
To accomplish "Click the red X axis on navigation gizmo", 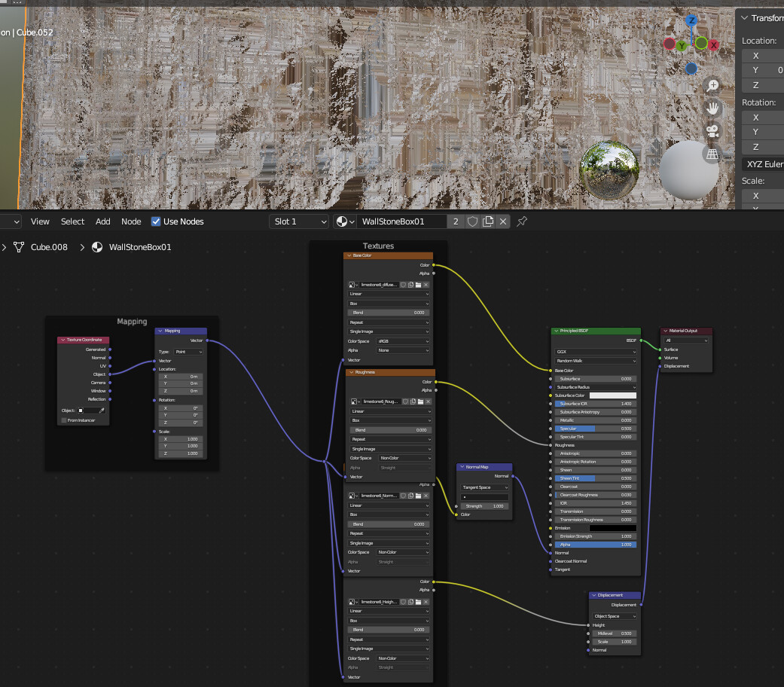I will [x=713, y=45].
